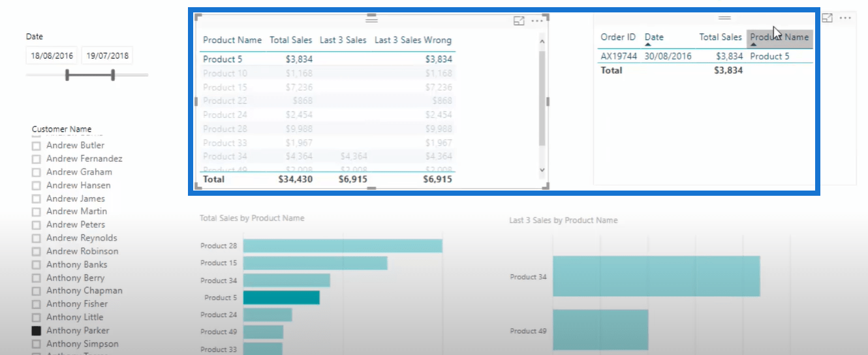Click the start date field 18/08/2016

52,55
